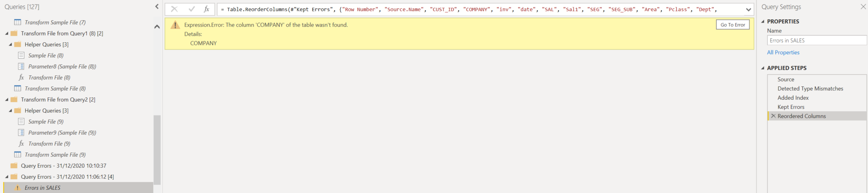The height and width of the screenshot is (193, 868).
Task: Click table icon of Transform Sample File (9)
Action: [x=17, y=154]
